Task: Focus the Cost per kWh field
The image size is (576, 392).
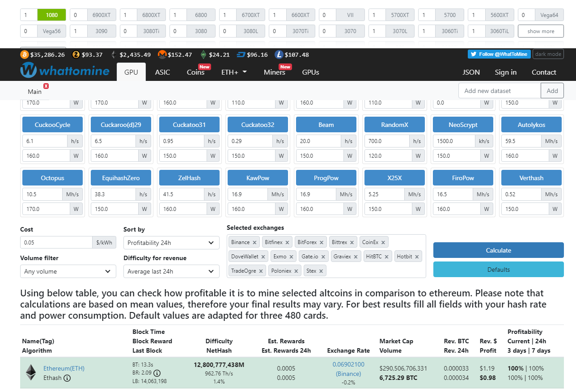Action: 56,243
